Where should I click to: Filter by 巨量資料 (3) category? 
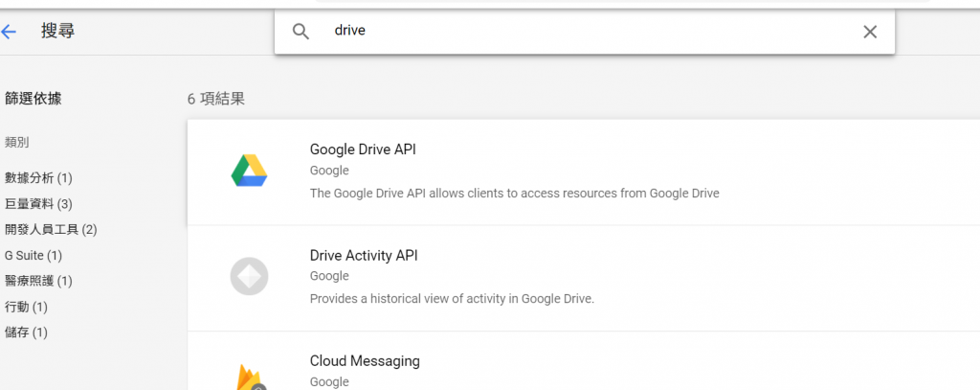pyautogui.click(x=38, y=204)
